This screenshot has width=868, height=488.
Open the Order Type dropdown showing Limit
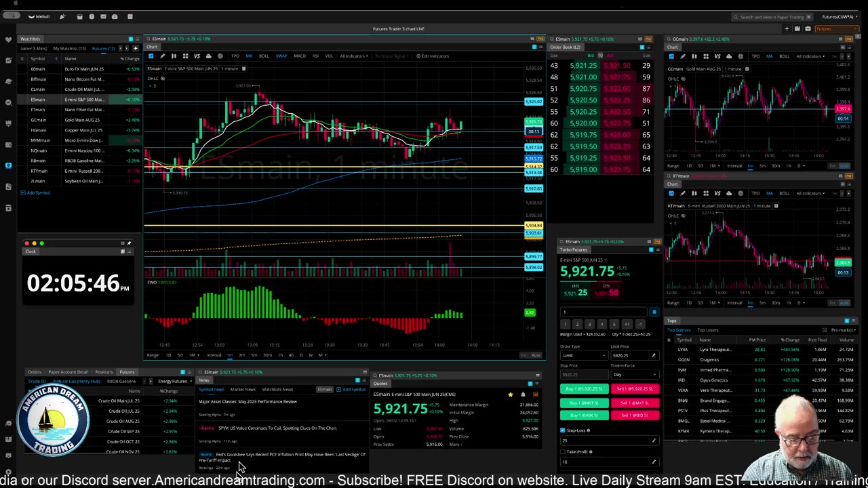click(x=583, y=355)
